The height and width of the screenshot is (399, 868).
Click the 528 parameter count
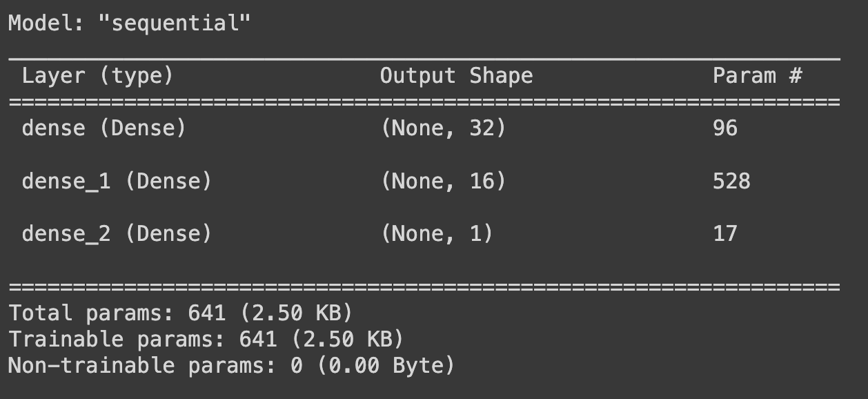pyautogui.click(x=731, y=182)
